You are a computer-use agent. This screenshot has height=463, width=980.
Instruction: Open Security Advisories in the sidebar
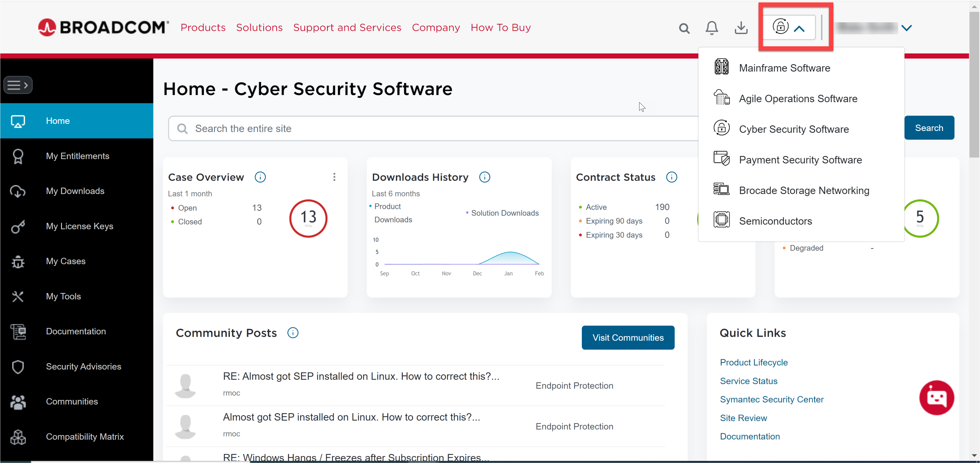point(77,367)
